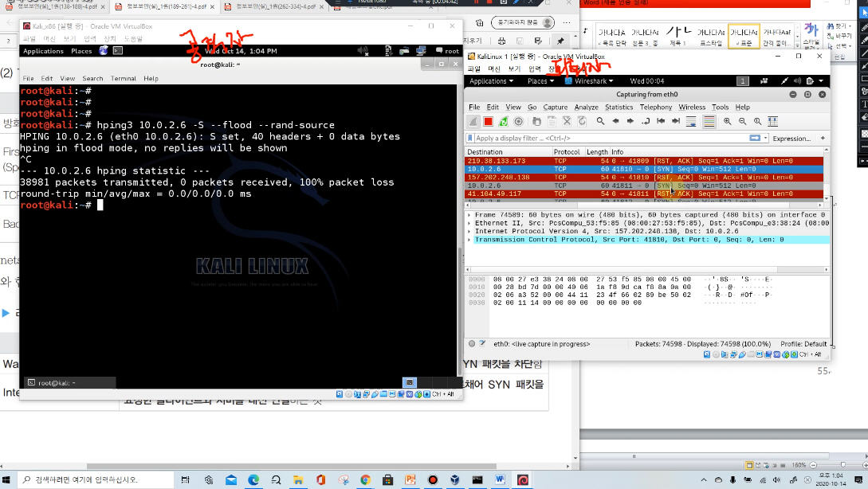Open VirtualBox from Windows taskbar
Viewport: 868px width, 489px height.
[455, 479]
